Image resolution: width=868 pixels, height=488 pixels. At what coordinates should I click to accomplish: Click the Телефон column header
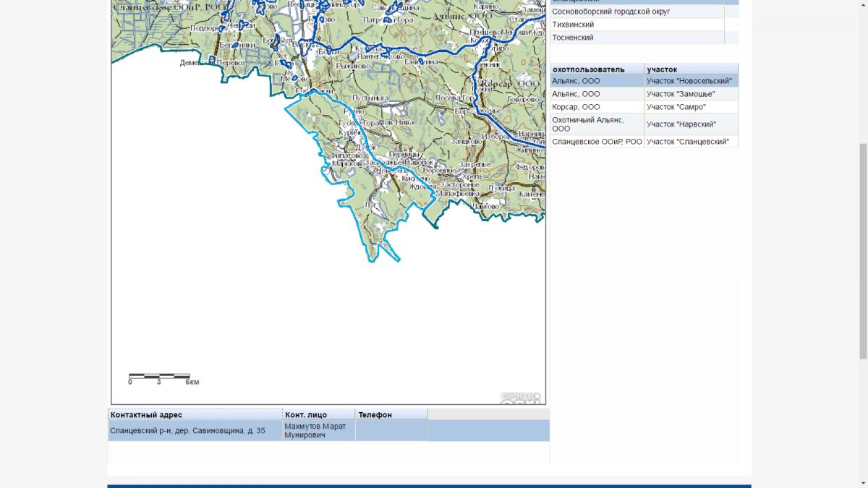(x=391, y=415)
